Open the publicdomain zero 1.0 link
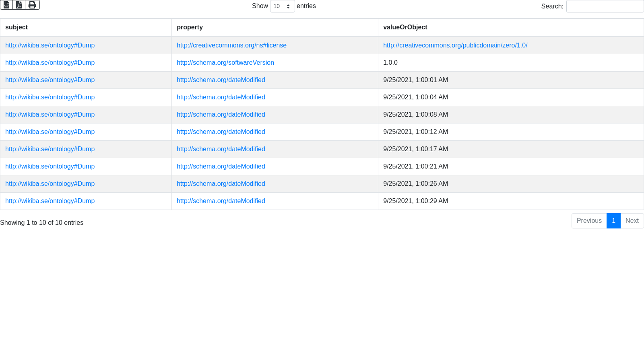The height and width of the screenshot is (362, 644). [x=455, y=45]
